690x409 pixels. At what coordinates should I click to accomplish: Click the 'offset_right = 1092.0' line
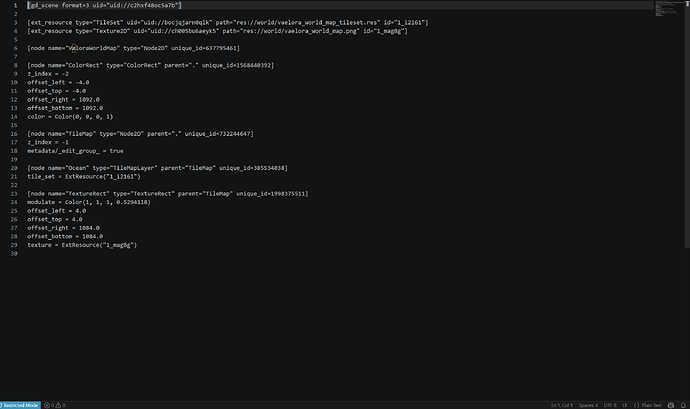pos(63,99)
